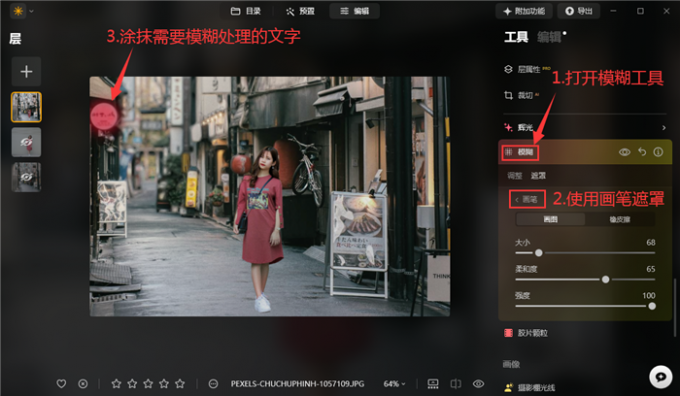The width and height of the screenshot is (680, 396).
Task: Click the tools panel vertical scrollbar
Action: click(674, 307)
